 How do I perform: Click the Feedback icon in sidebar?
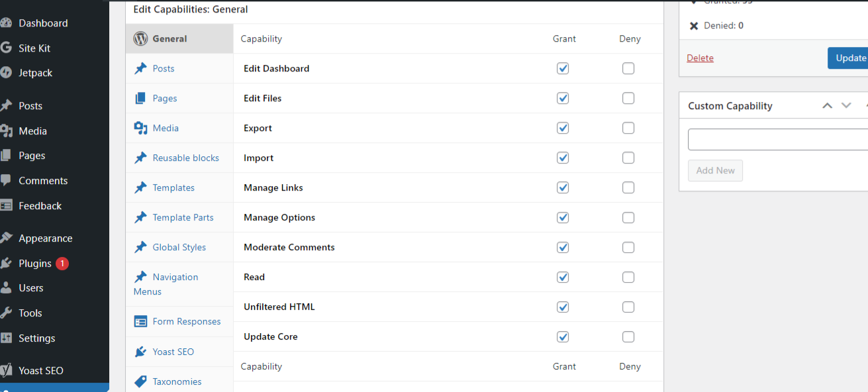(6, 206)
